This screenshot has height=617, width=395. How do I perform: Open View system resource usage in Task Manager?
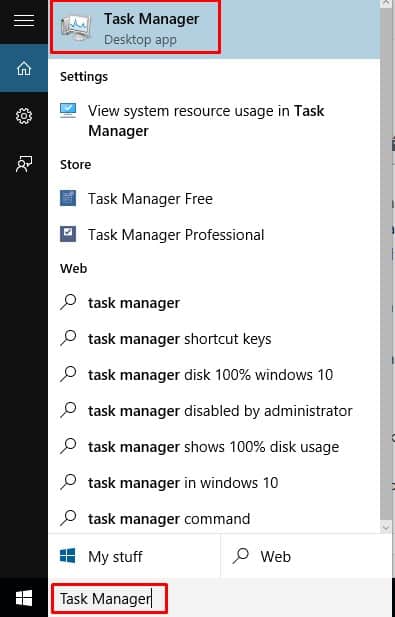tap(214, 120)
